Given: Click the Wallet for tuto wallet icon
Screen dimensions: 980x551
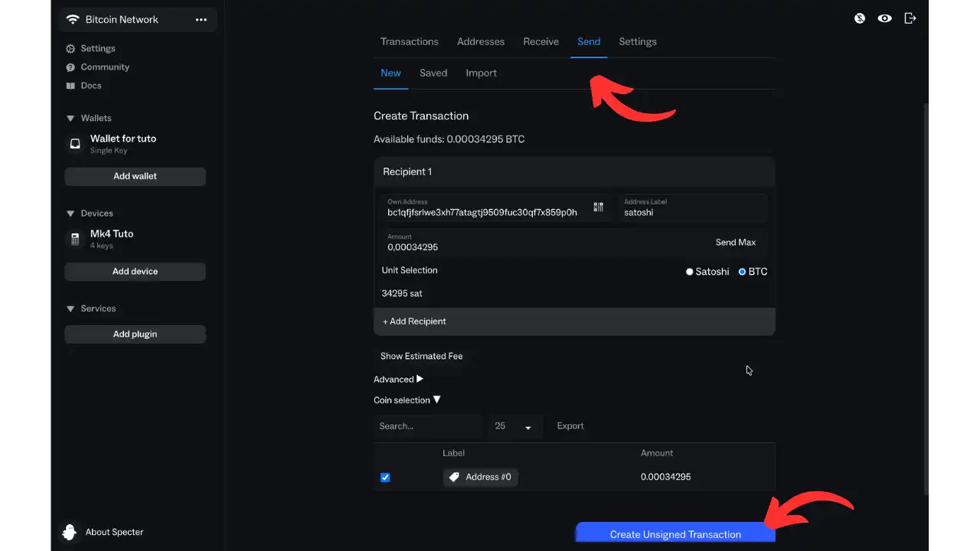Looking at the screenshot, I should coord(75,143).
